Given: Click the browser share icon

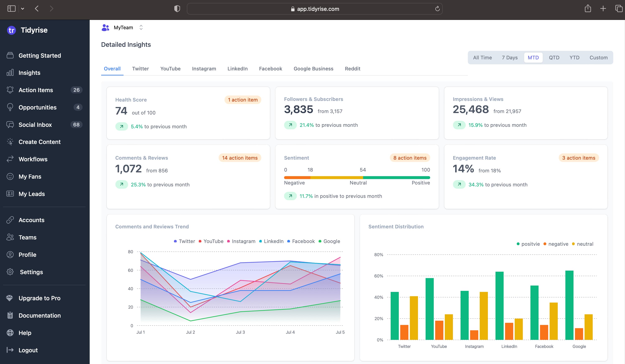Looking at the screenshot, I should click(588, 9).
